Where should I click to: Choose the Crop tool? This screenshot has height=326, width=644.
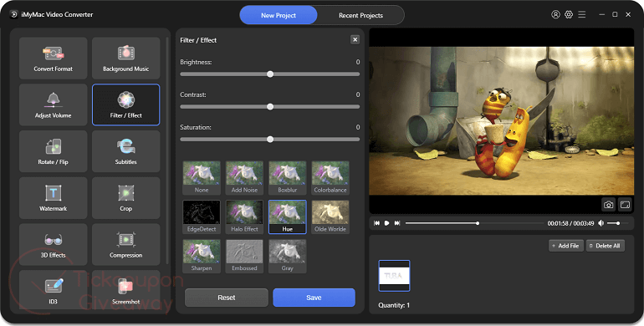[125, 198]
